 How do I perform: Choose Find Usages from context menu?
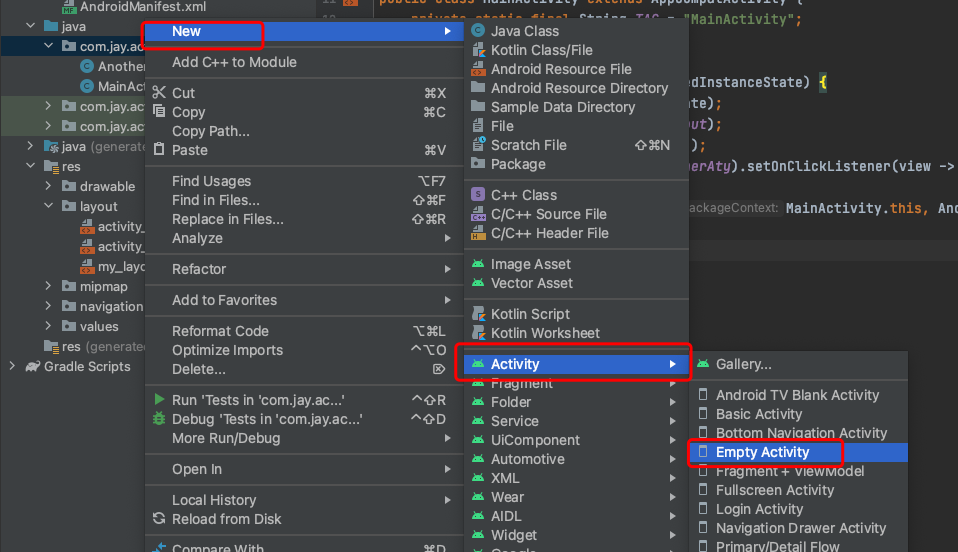(x=304, y=181)
